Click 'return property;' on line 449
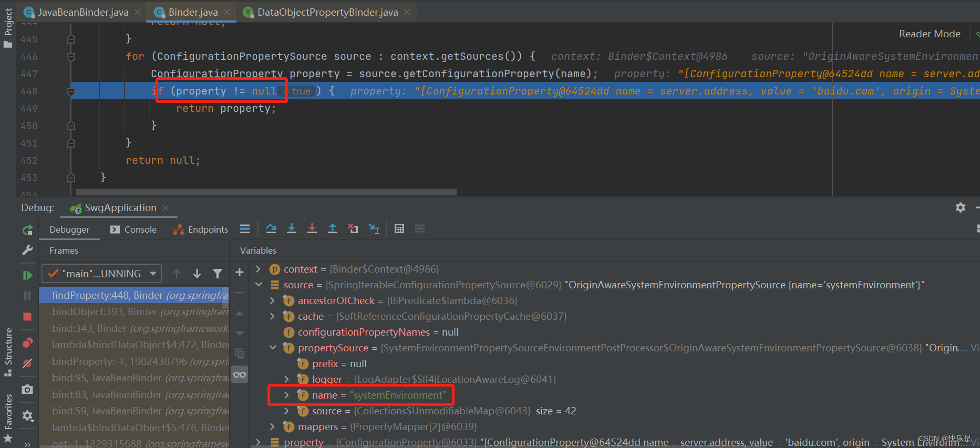This screenshot has width=980, height=448. [226, 108]
